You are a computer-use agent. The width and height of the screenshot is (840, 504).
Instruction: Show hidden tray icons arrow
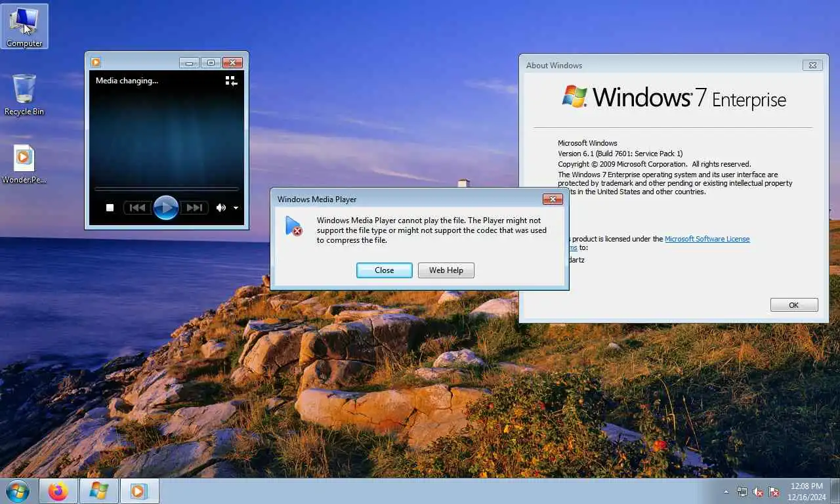tap(726, 492)
